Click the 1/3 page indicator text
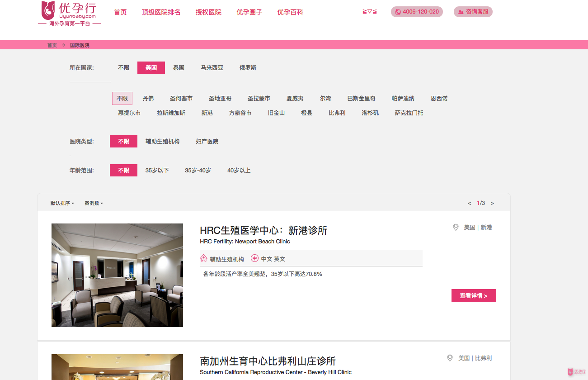The image size is (588, 380). (481, 204)
